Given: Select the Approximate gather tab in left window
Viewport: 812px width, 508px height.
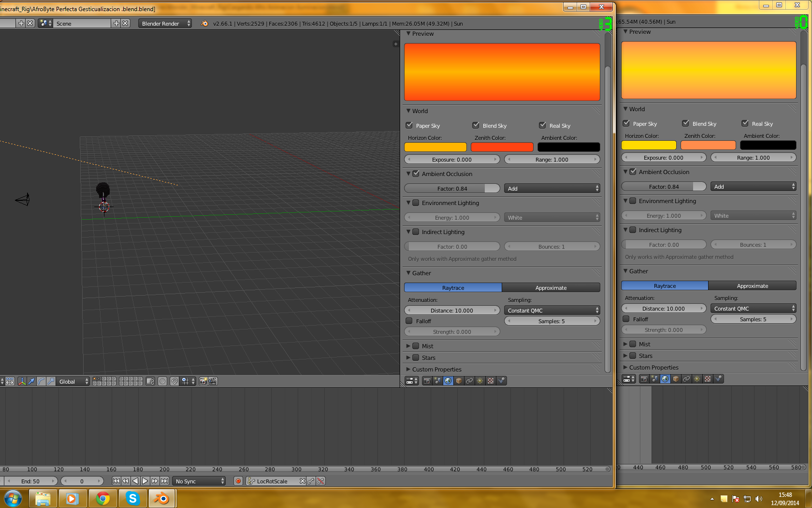Looking at the screenshot, I should (x=551, y=288).
